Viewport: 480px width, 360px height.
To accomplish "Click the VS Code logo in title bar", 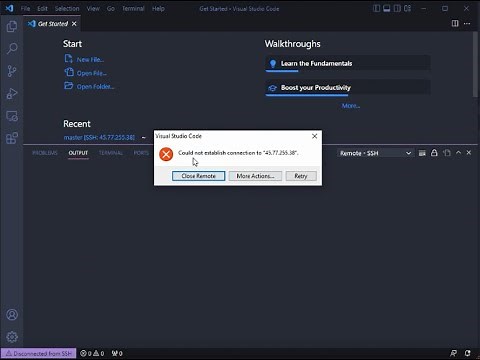I will [9, 8].
